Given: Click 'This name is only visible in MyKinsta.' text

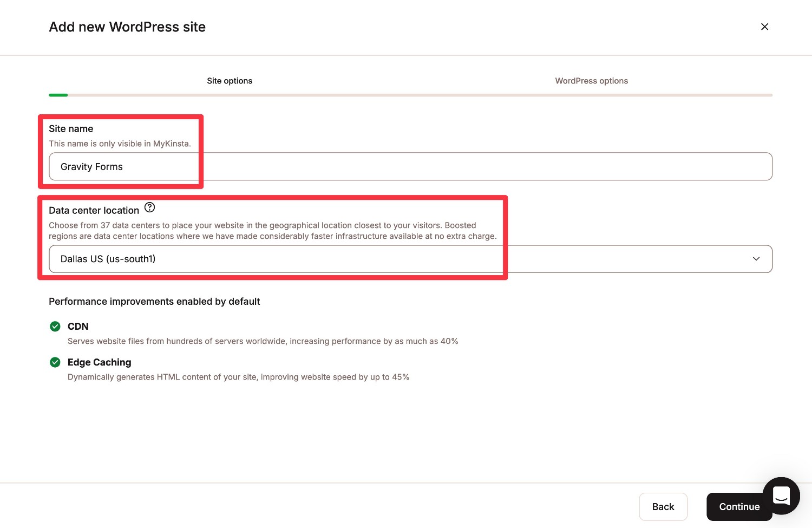Looking at the screenshot, I should (120, 144).
